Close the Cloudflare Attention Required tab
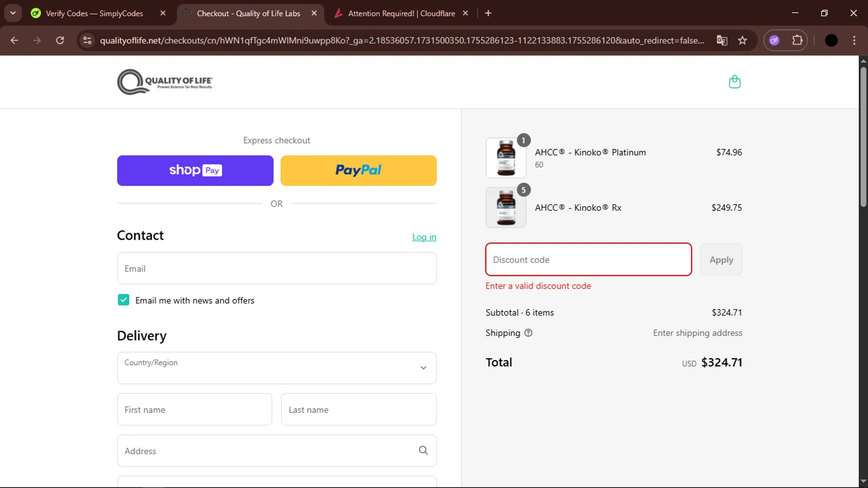 [465, 13]
